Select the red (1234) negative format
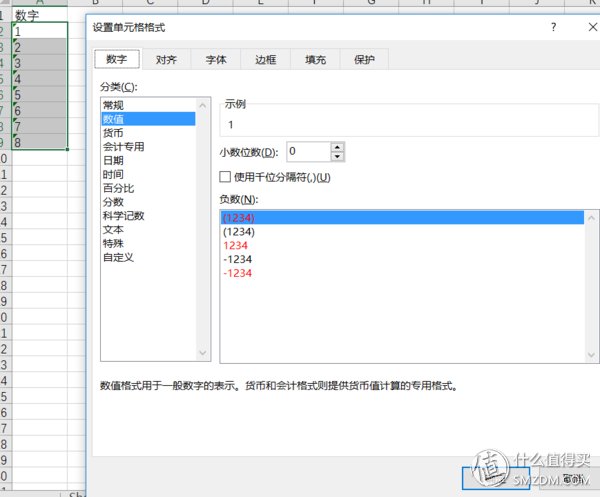 coord(402,218)
